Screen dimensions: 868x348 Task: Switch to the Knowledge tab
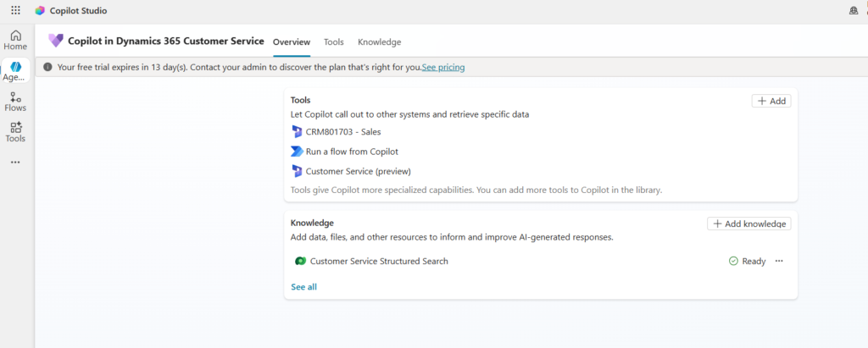379,42
